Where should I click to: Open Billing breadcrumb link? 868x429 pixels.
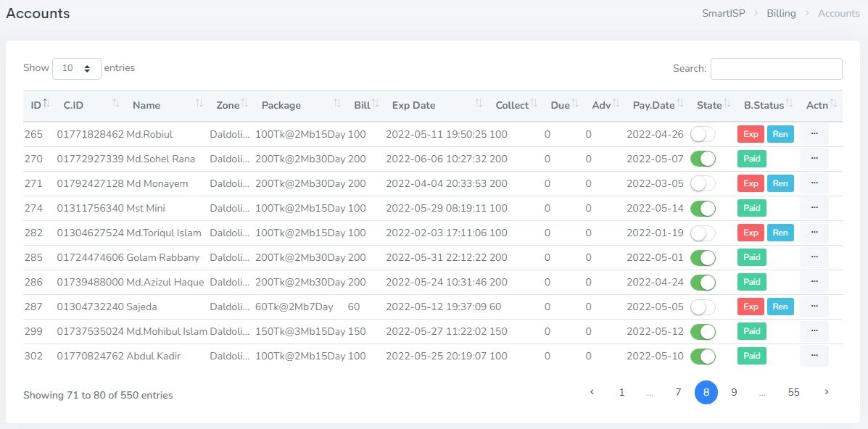click(x=781, y=13)
